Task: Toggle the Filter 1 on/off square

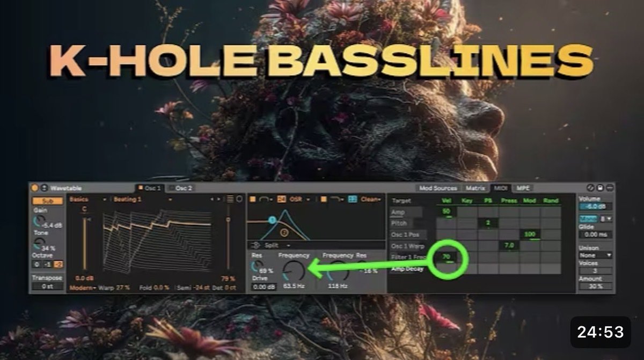Action: coord(252,199)
